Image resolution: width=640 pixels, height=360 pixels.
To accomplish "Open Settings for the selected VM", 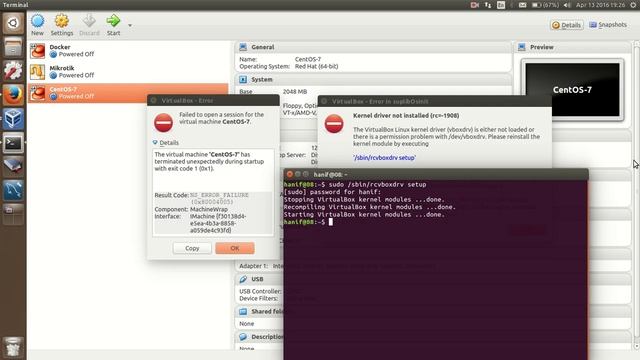I will [x=62, y=24].
